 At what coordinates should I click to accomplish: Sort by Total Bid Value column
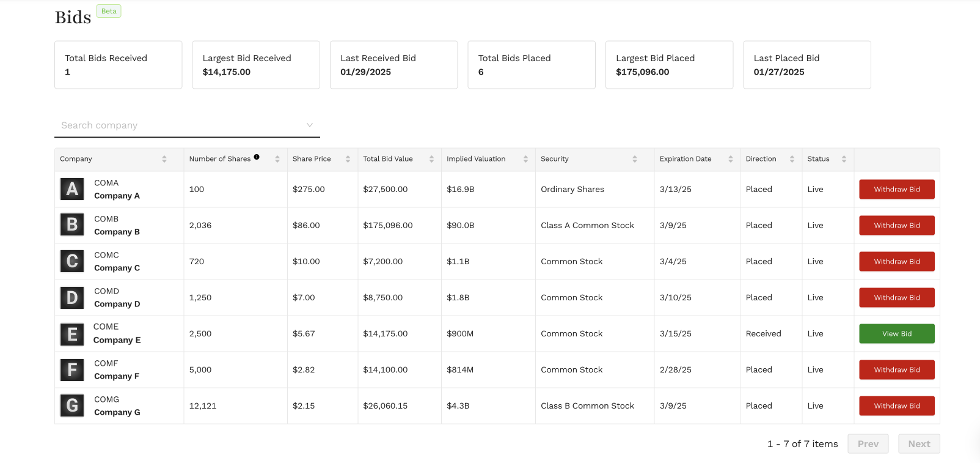click(x=431, y=159)
